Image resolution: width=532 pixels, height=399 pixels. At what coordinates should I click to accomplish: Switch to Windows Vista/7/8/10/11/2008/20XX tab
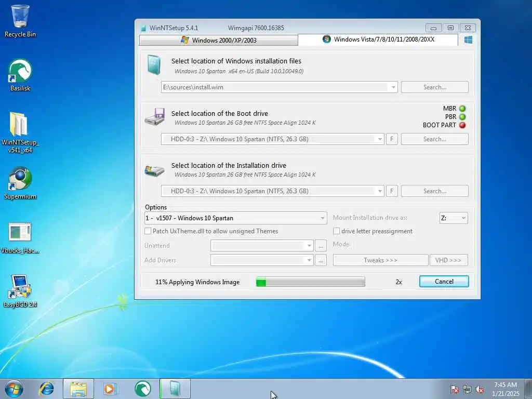378,39
